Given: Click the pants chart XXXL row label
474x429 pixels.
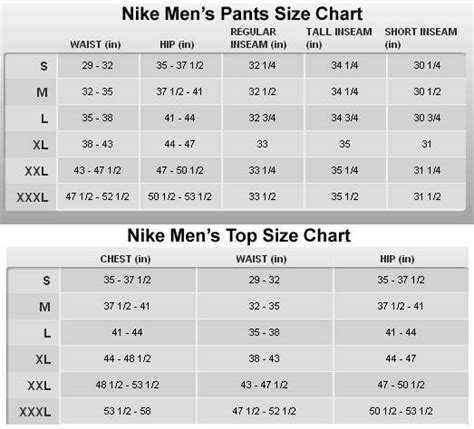Looking at the screenshot, I should [32, 197].
